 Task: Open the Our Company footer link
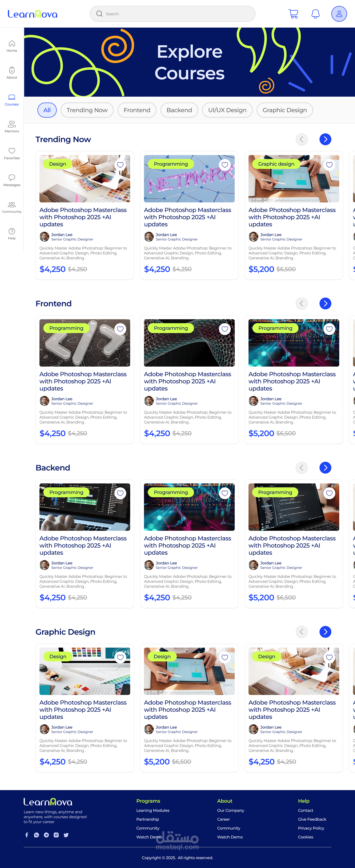231,810
